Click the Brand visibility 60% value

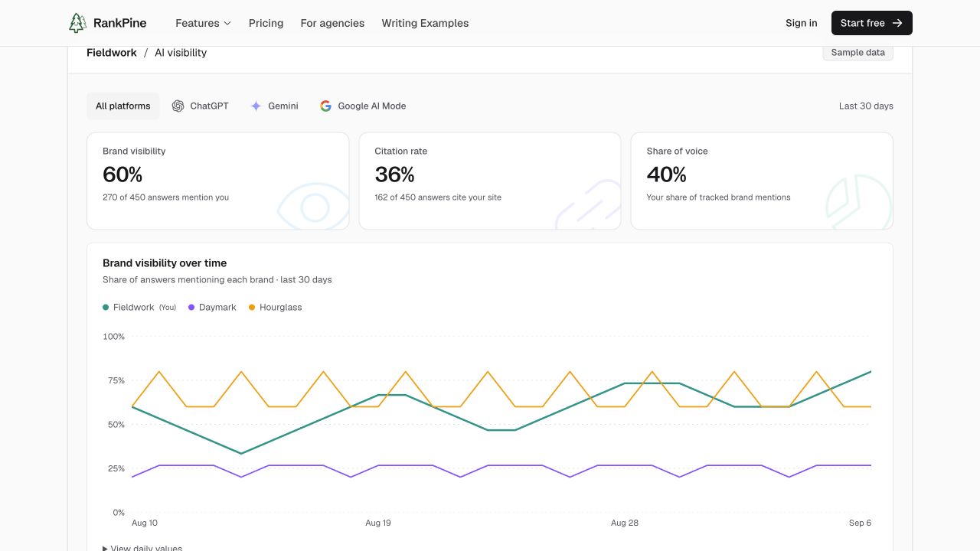click(122, 174)
